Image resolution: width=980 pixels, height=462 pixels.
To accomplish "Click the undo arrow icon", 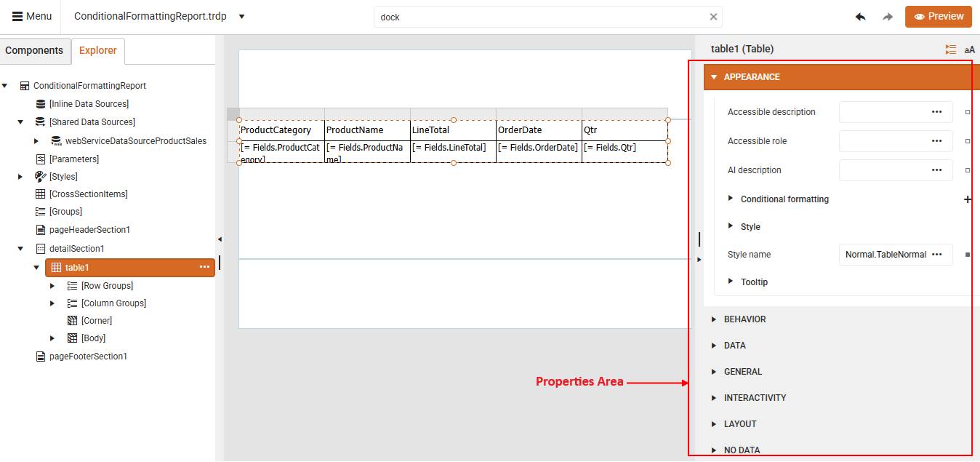I will click(x=860, y=16).
